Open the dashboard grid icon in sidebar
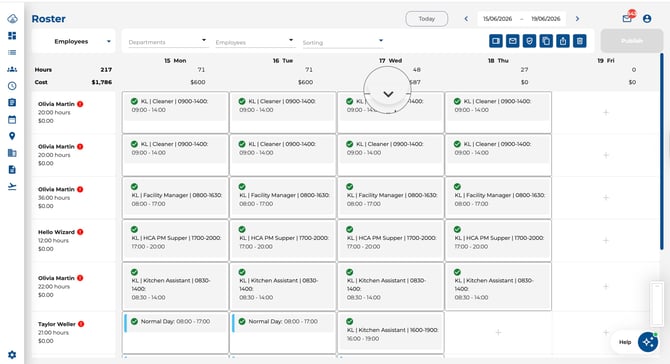 tap(12, 36)
